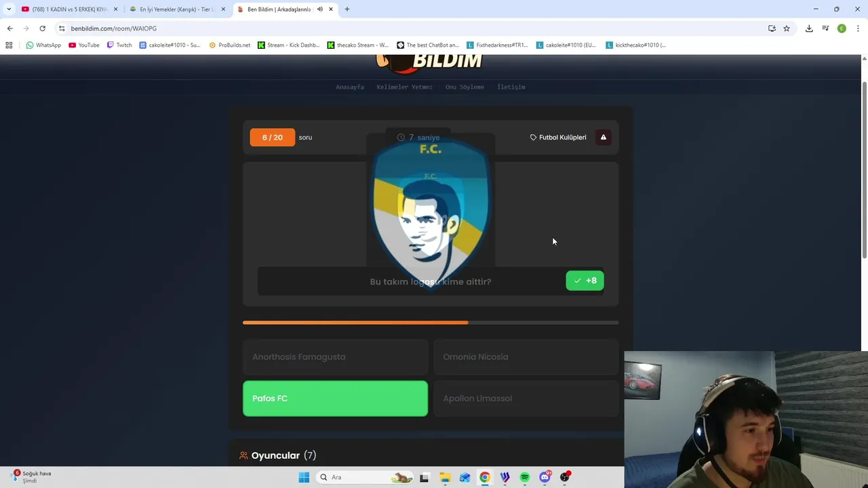
Task: Open The best ChatBot bookmark
Action: tap(428, 45)
